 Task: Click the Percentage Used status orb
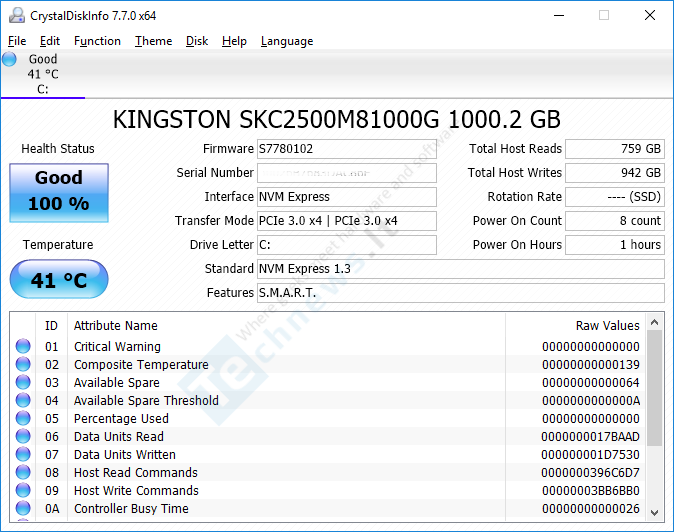(x=23, y=418)
